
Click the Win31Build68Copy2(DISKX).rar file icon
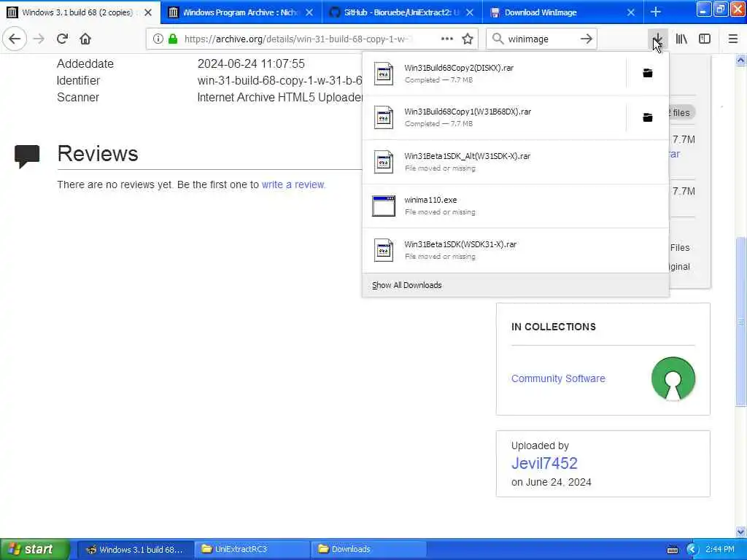384,74
